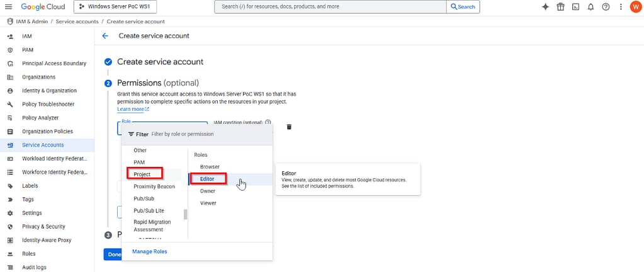The width and height of the screenshot is (644, 272).
Task: Open the account avatar W
Action: click(x=636, y=6)
